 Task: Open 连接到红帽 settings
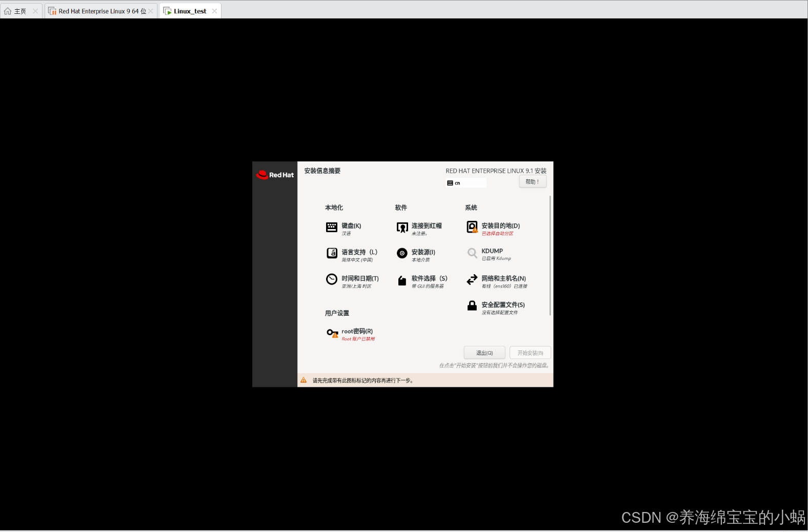pyautogui.click(x=427, y=226)
